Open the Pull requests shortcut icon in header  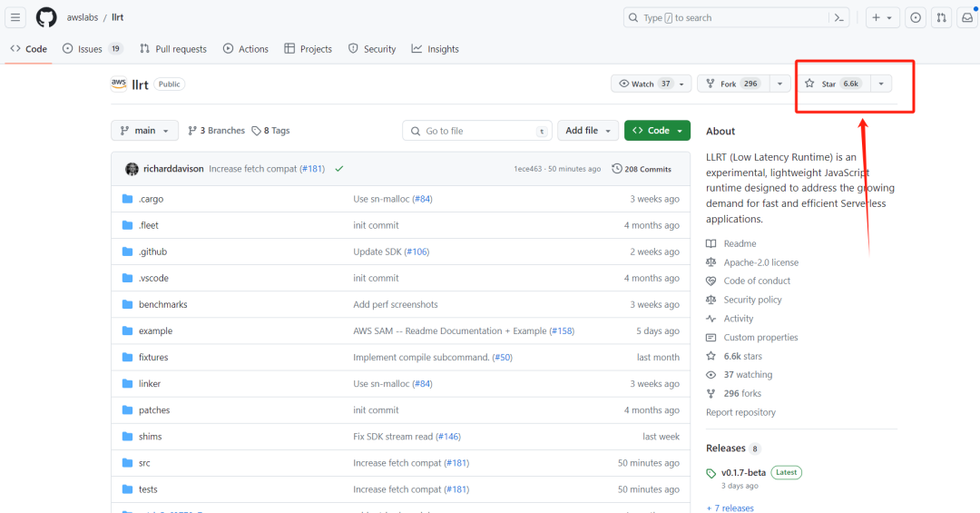[x=941, y=17]
